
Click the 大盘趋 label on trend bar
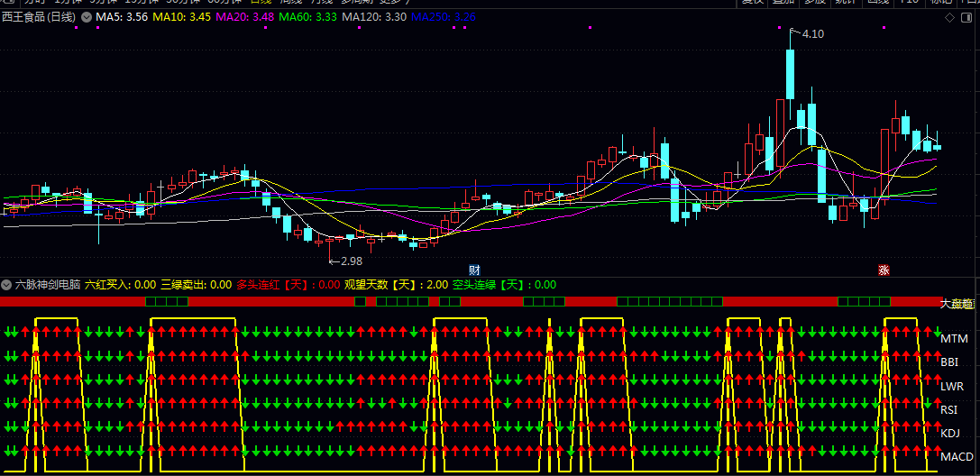coord(957,304)
